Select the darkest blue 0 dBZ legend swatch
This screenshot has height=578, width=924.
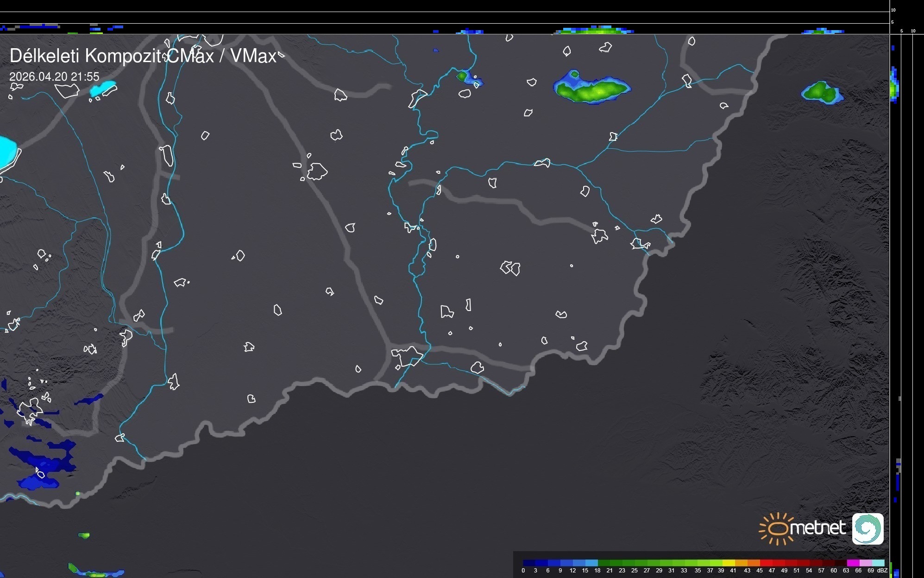pos(529,563)
